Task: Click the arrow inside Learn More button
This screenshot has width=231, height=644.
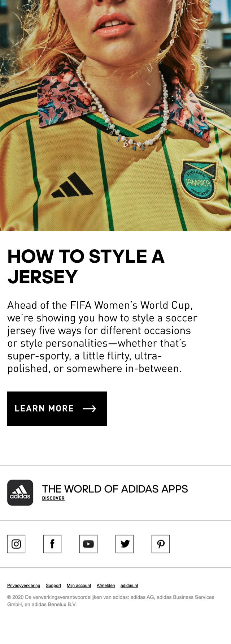Action: pyautogui.click(x=89, y=409)
